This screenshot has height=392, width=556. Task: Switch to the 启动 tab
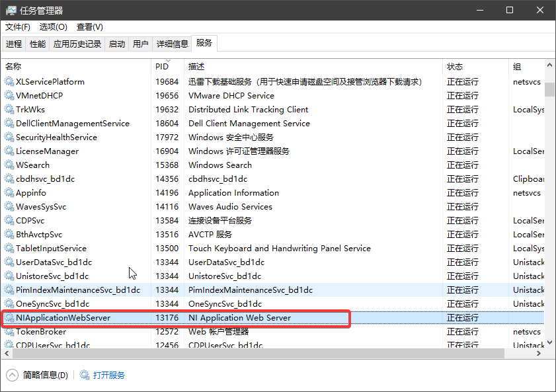point(117,44)
